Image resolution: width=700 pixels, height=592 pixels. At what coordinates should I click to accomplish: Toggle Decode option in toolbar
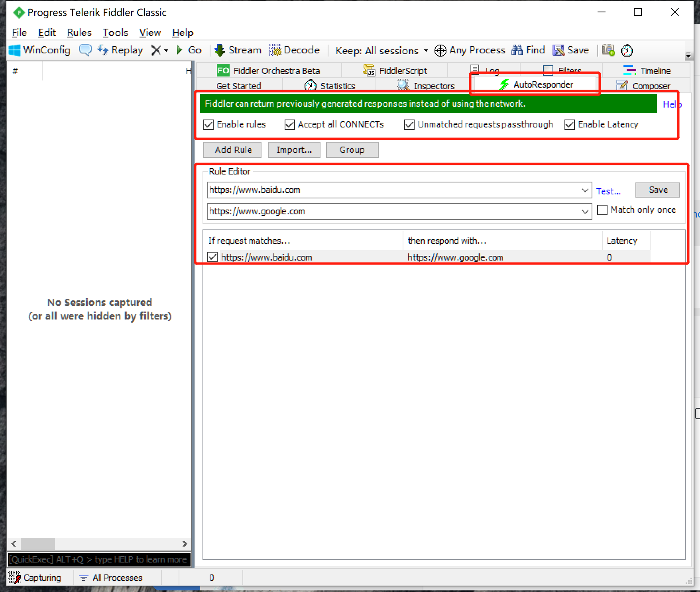click(x=294, y=50)
